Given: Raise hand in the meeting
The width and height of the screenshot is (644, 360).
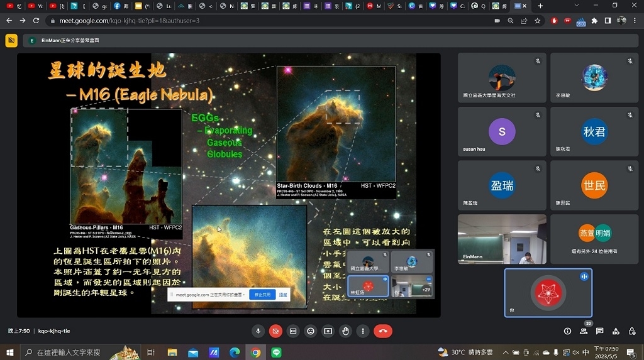Looking at the screenshot, I should (x=345, y=331).
